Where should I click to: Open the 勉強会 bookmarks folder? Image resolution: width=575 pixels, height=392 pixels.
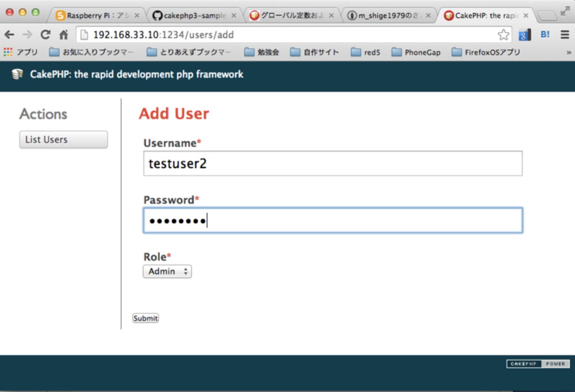266,52
